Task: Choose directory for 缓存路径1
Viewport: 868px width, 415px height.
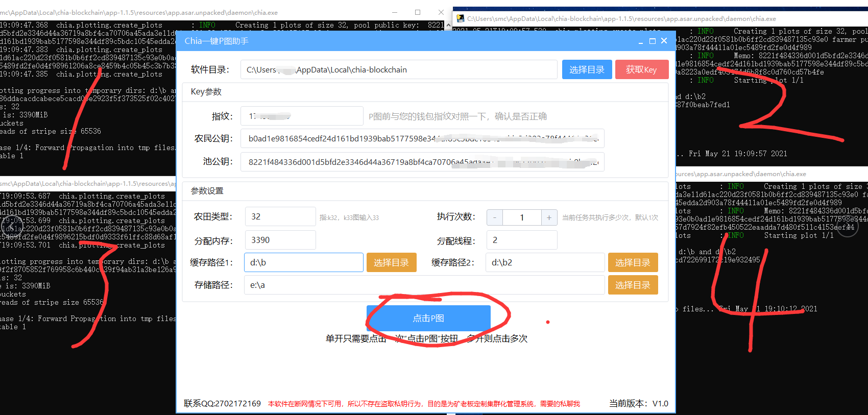Action: (391, 262)
